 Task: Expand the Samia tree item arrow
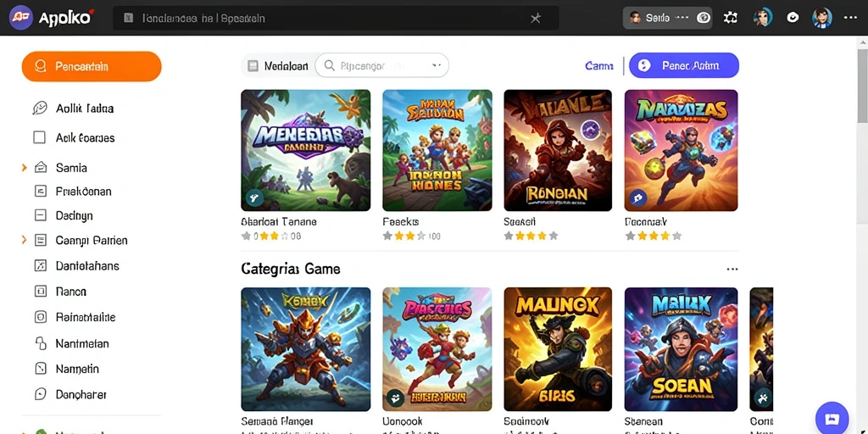(25, 167)
